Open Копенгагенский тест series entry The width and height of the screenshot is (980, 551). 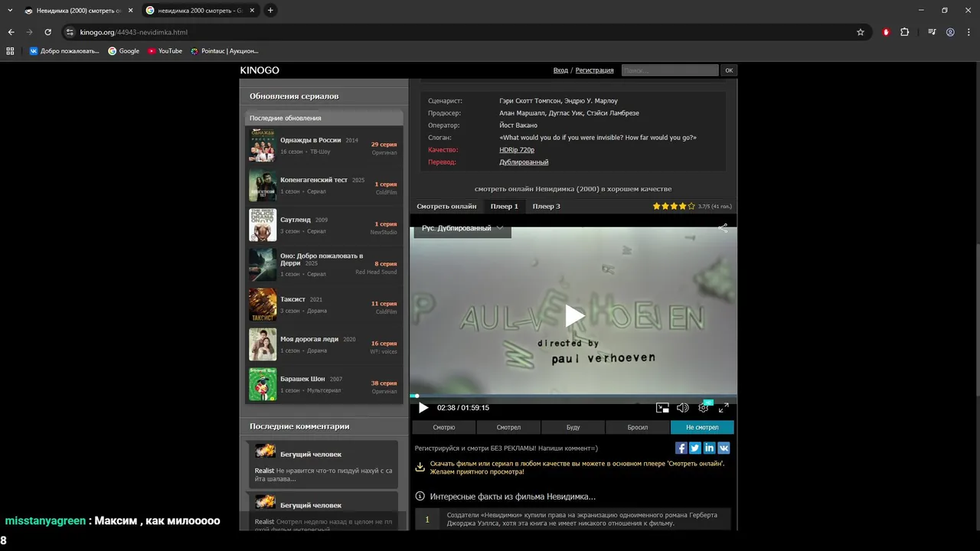[x=324, y=185]
